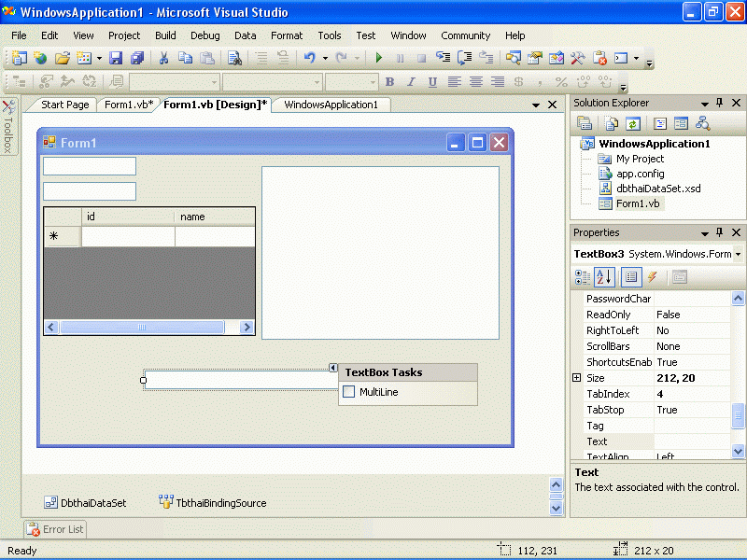Click the Italic formatting icon
This screenshot has height=560, width=747.
411,82
